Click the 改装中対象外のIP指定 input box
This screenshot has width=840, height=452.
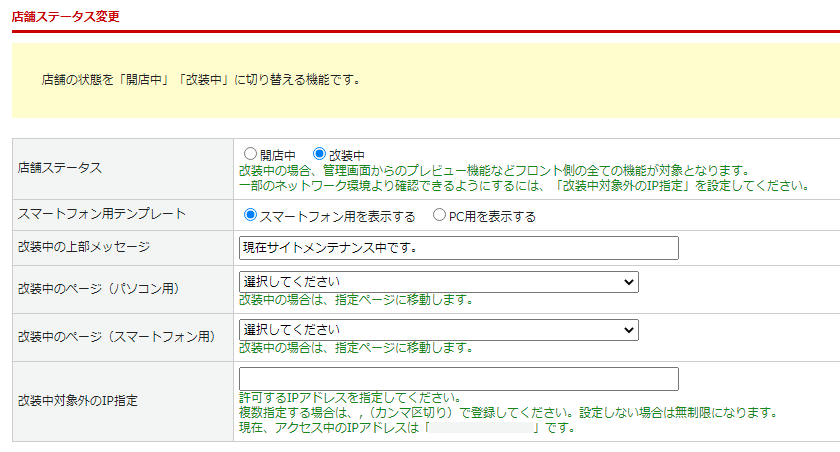[458, 379]
